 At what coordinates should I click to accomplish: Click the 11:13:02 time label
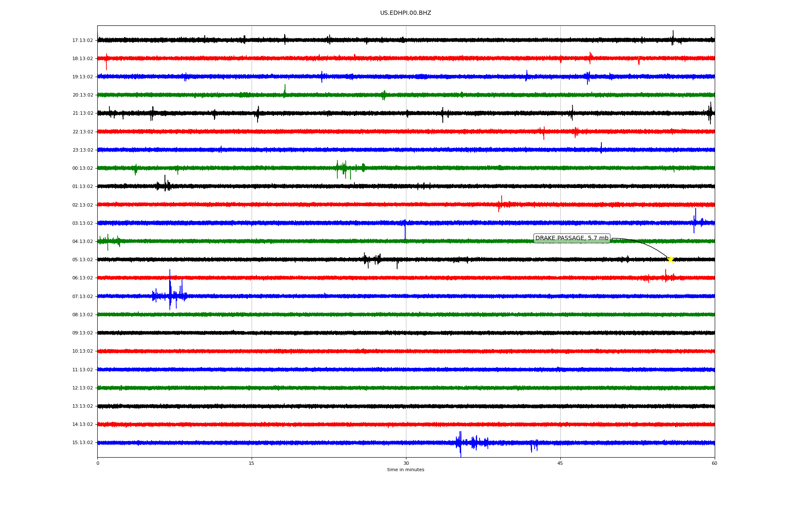point(82,370)
